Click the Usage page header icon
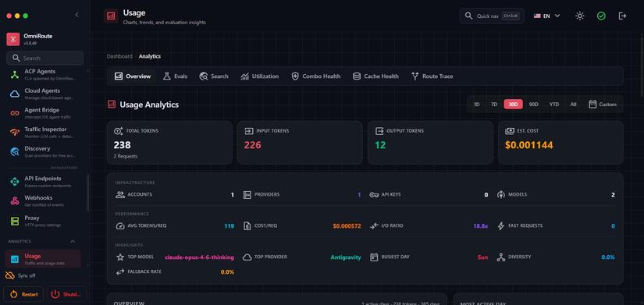Image resolution: width=644 pixels, height=305 pixels. [111, 16]
